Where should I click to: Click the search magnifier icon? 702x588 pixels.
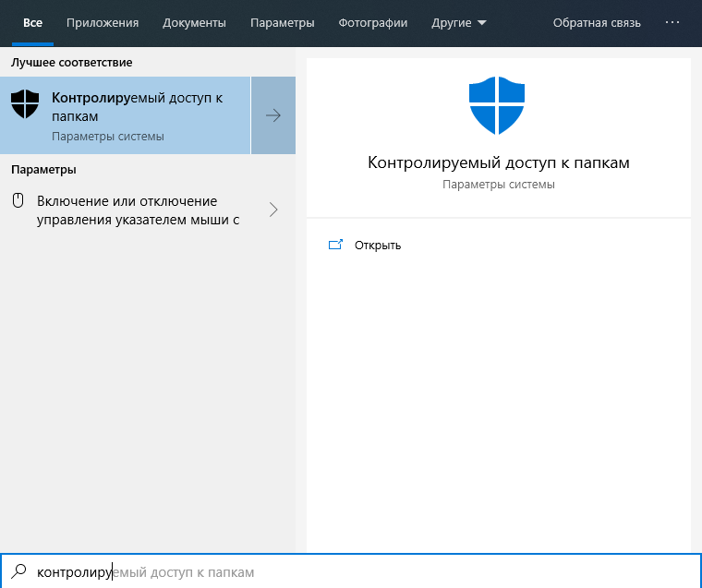pos(18,571)
